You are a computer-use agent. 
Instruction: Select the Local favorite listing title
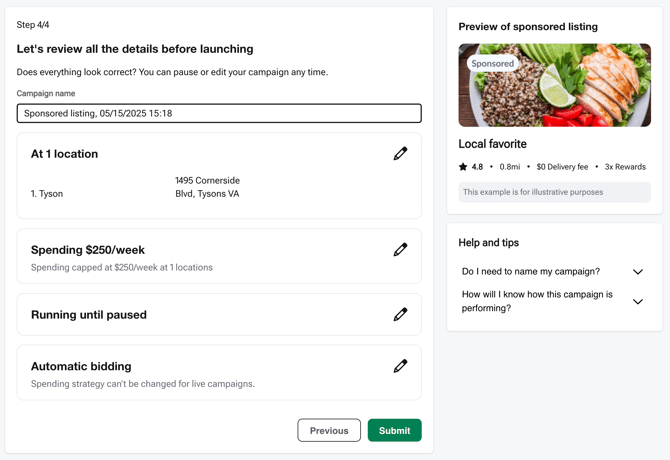tap(493, 144)
